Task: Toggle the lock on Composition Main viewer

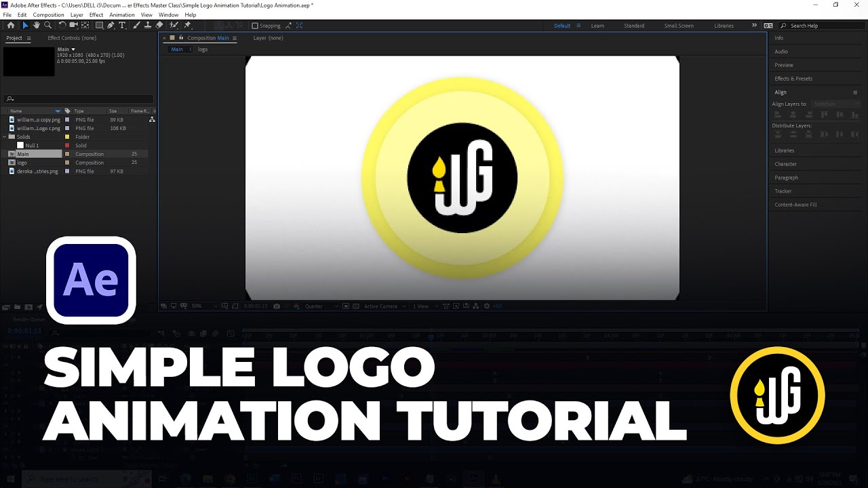Action: [x=181, y=38]
